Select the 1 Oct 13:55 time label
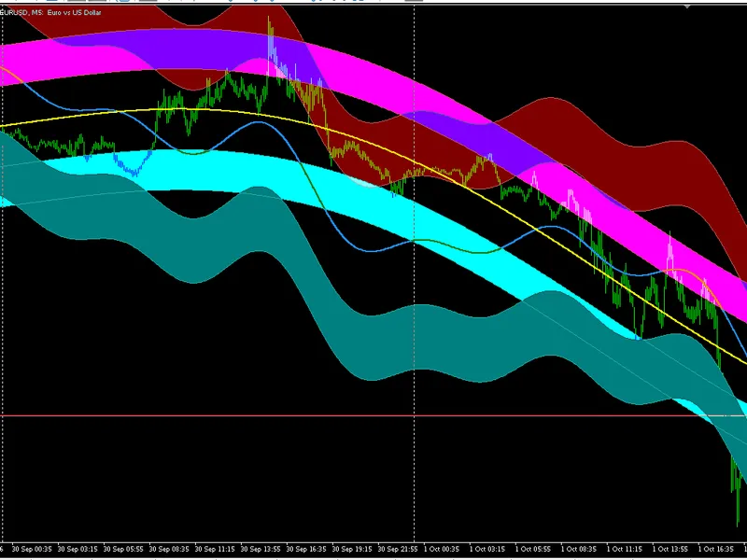The image size is (747, 560). tap(670, 549)
